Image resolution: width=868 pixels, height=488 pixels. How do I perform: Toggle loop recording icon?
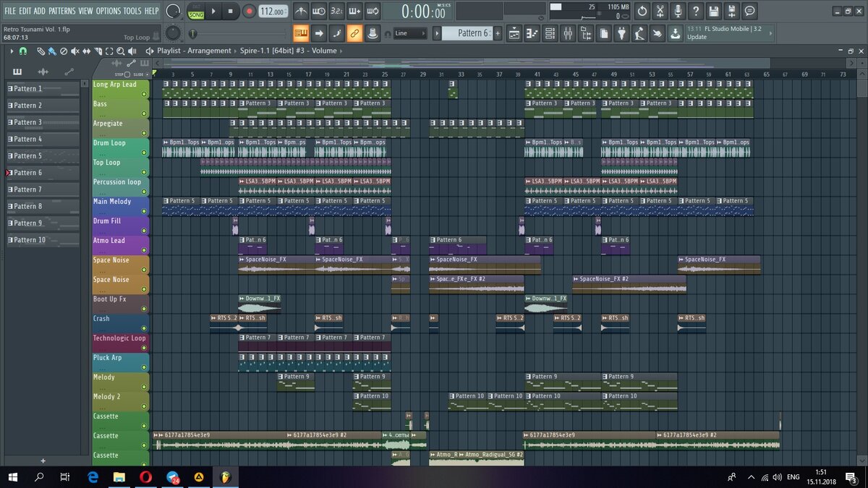(373, 11)
